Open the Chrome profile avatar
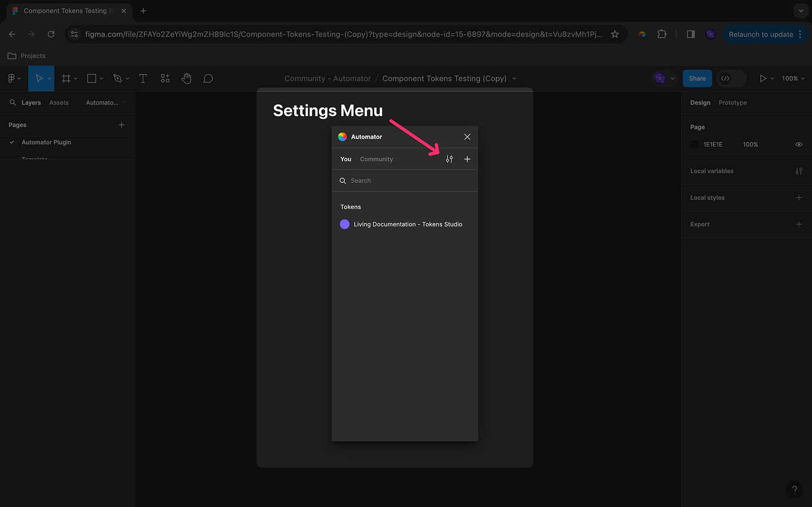This screenshot has width=812, height=507. (x=710, y=34)
